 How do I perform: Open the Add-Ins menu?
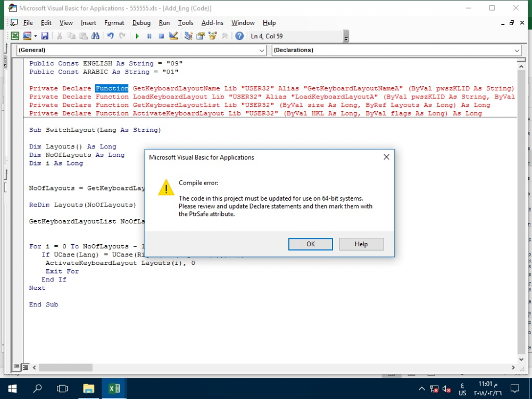[x=212, y=23]
